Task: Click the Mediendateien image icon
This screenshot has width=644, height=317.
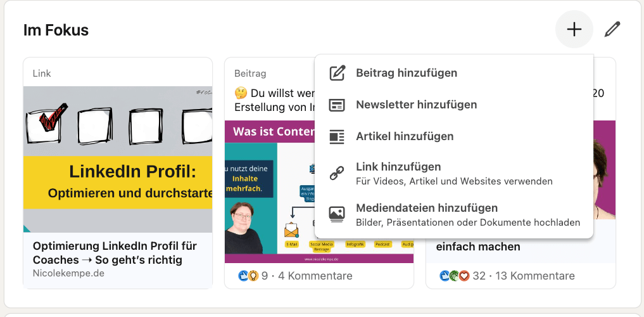Action: point(338,214)
